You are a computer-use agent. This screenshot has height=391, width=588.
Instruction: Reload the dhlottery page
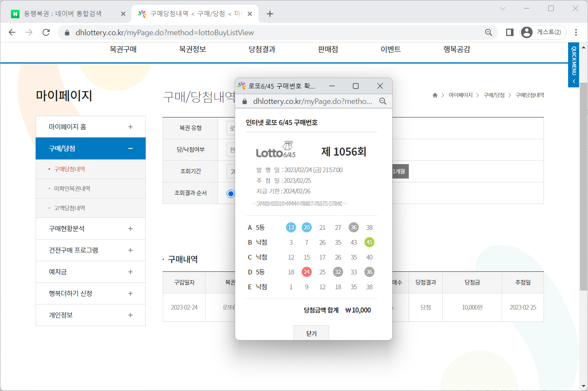pyautogui.click(x=46, y=32)
